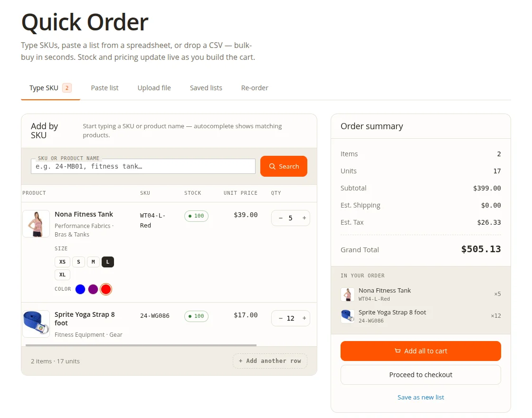Image resolution: width=532 pixels, height=418 pixels.
Task: Add another row to the order
Action: [270, 361]
